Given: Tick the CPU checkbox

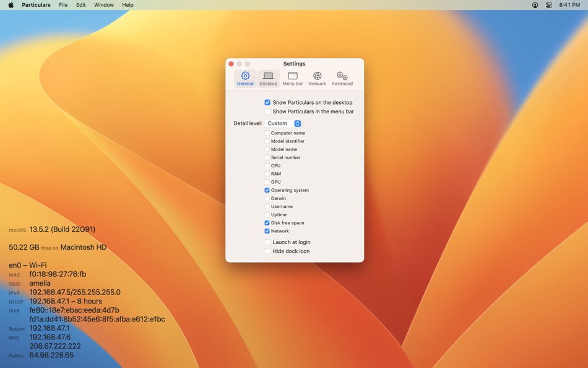Looking at the screenshot, I should (x=267, y=165).
